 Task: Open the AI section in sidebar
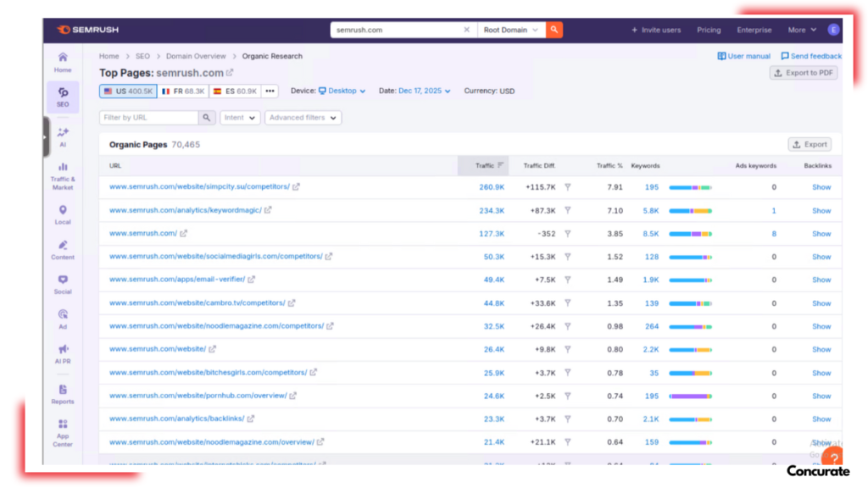[63, 136]
